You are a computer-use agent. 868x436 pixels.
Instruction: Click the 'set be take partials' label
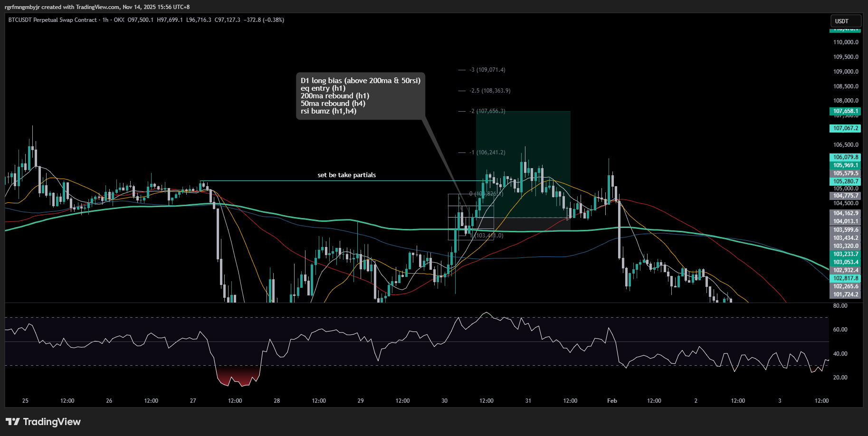pos(347,175)
